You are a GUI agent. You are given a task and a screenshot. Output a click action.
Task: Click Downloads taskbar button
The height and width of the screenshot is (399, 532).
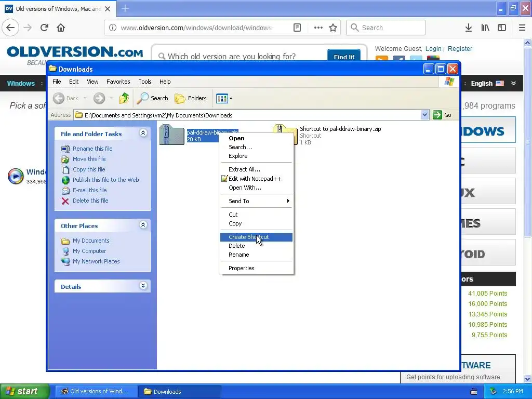(x=179, y=391)
